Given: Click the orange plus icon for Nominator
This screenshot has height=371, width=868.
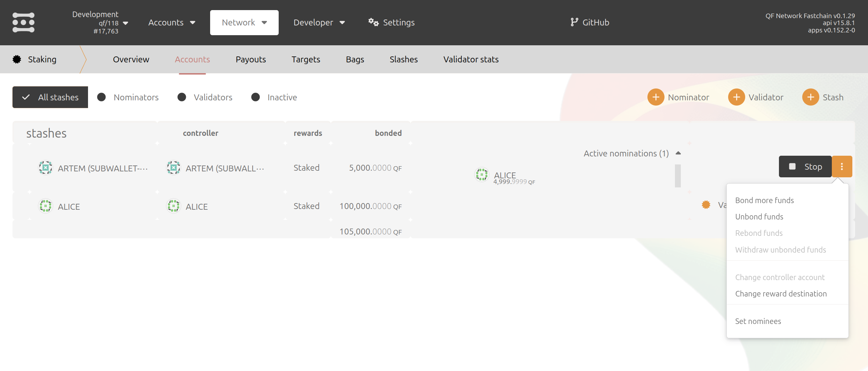Looking at the screenshot, I should tap(655, 97).
